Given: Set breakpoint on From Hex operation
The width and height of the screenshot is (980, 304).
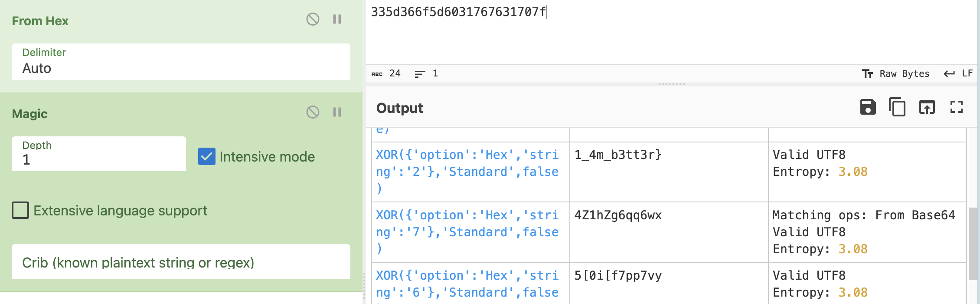Looking at the screenshot, I should pyautogui.click(x=337, y=20).
